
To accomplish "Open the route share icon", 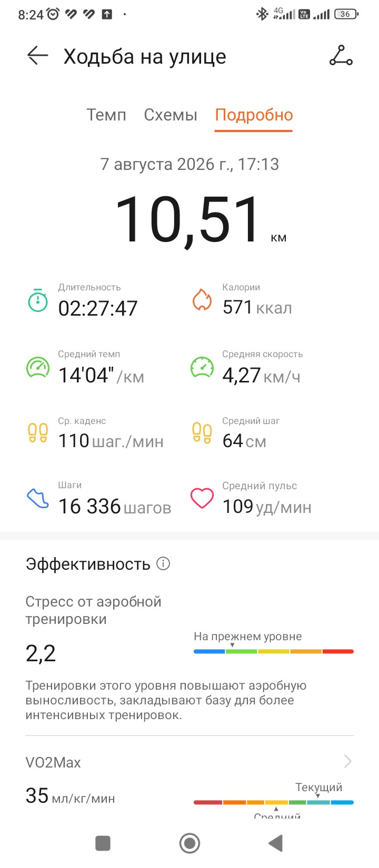I will click(341, 56).
